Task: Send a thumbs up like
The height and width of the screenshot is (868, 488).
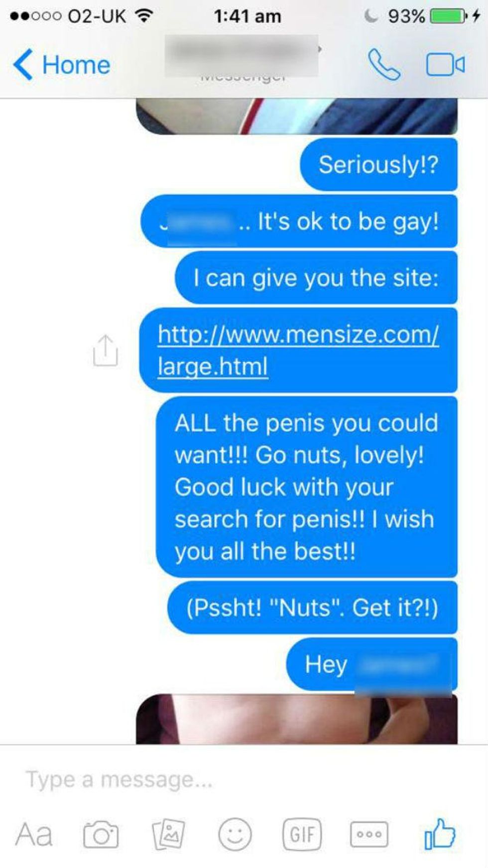Action: pyautogui.click(x=440, y=834)
